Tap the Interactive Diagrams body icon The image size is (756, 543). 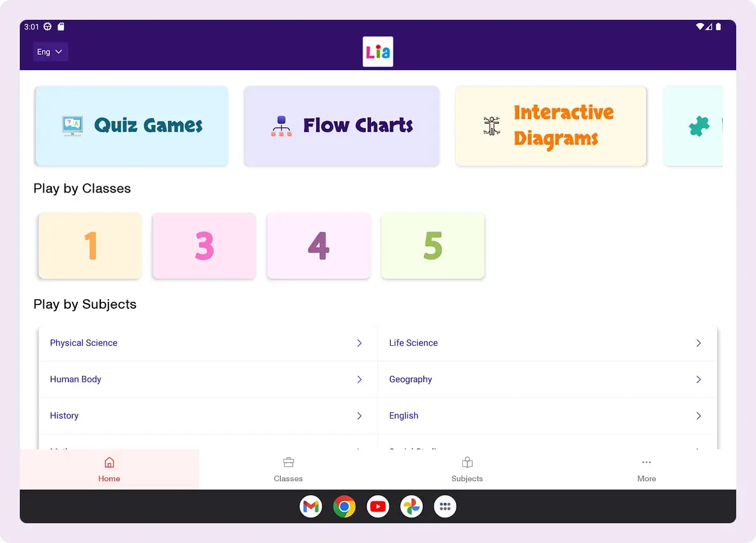[x=491, y=126]
